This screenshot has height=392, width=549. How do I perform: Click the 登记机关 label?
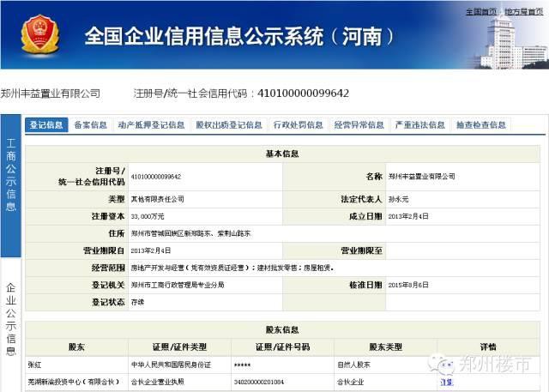pyautogui.click(x=108, y=285)
